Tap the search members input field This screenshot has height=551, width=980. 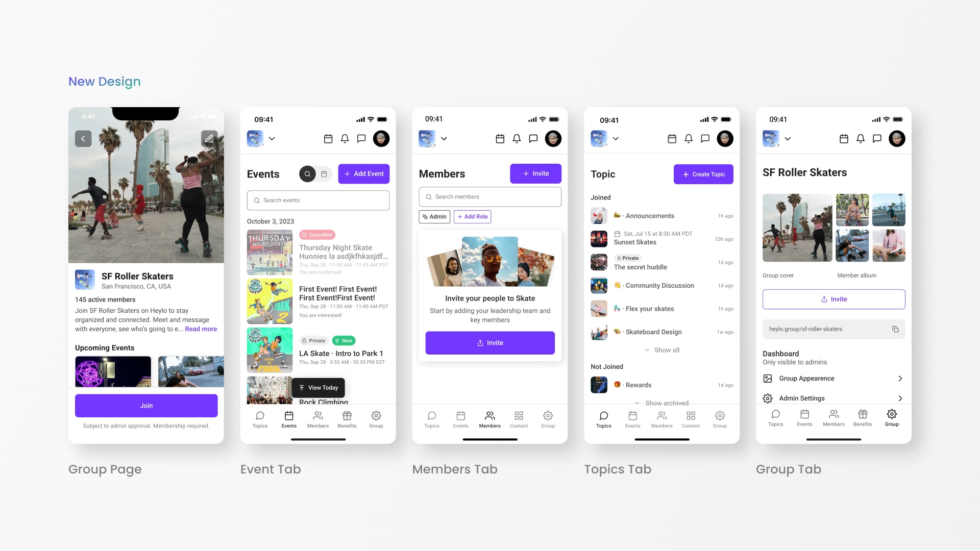(490, 196)
